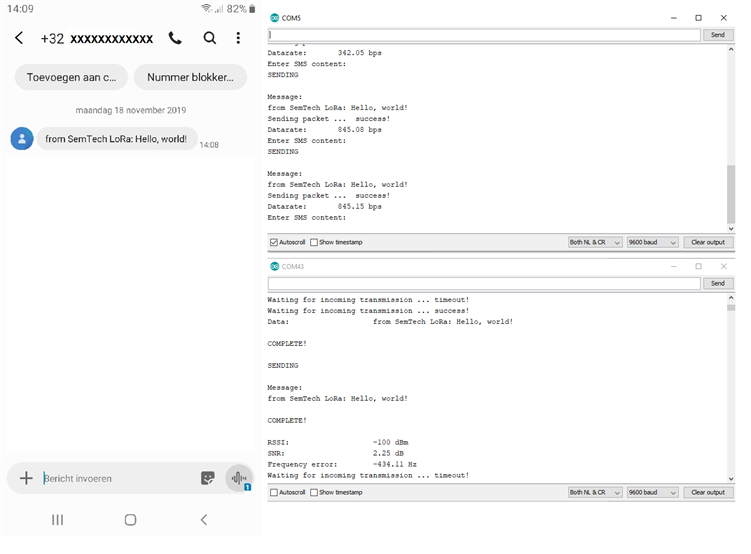Image resolution: width=751 pixels, height=554 pixels.
Task: Open the three-dot more options menu
Action: click(x=238, y=38)
